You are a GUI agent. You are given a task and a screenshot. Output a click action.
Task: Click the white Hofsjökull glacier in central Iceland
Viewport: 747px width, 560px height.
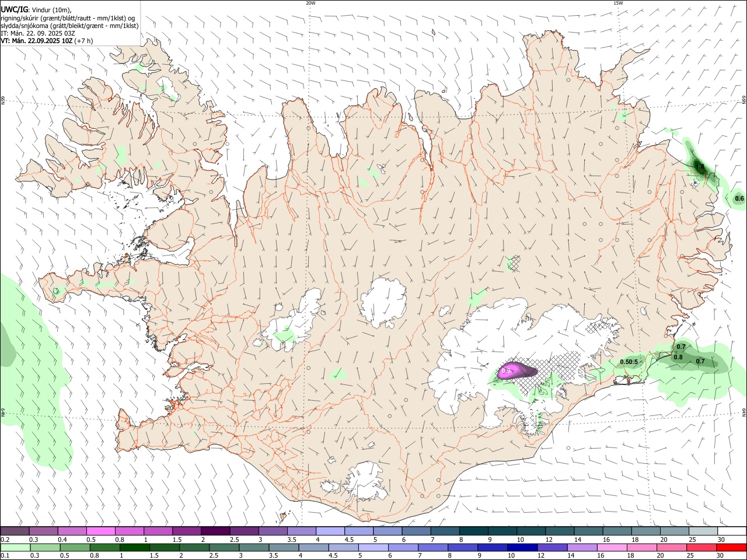click(383, 303)
